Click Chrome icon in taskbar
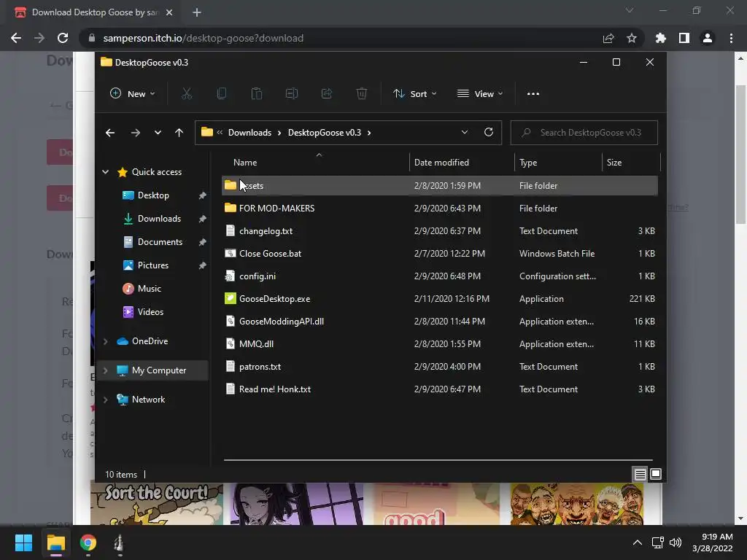The image size is (747, 560). point(88,542)
